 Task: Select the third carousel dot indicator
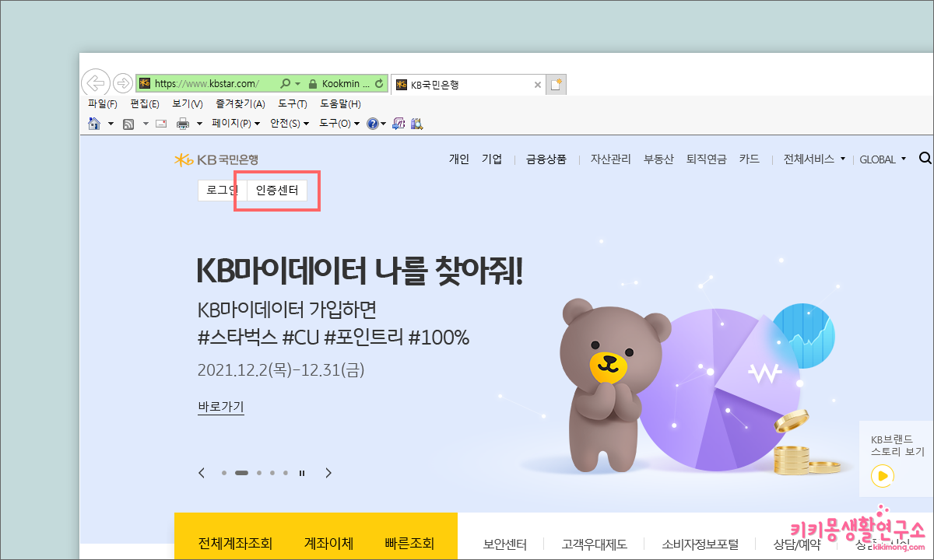coord(259,472)
